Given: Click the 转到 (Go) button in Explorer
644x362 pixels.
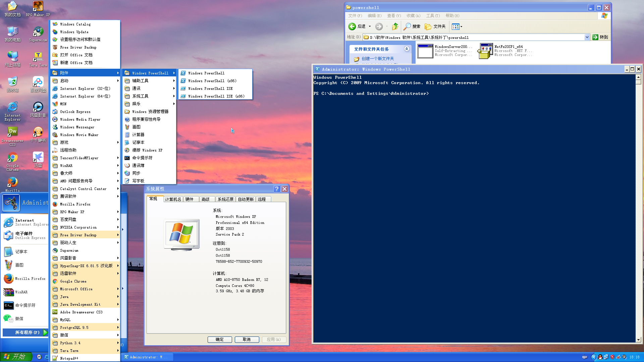Looking at the screenshot, I should point(600,37).
